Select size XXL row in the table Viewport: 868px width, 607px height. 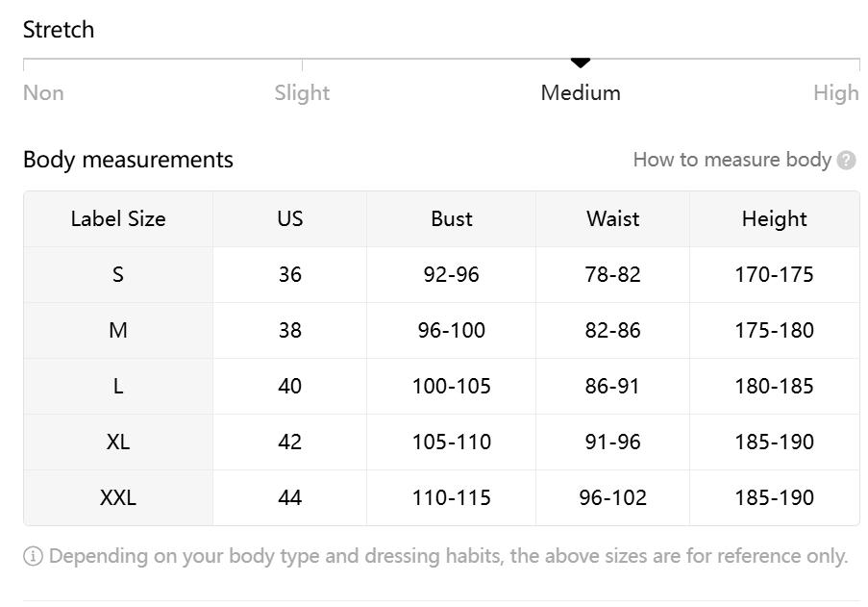117,497
